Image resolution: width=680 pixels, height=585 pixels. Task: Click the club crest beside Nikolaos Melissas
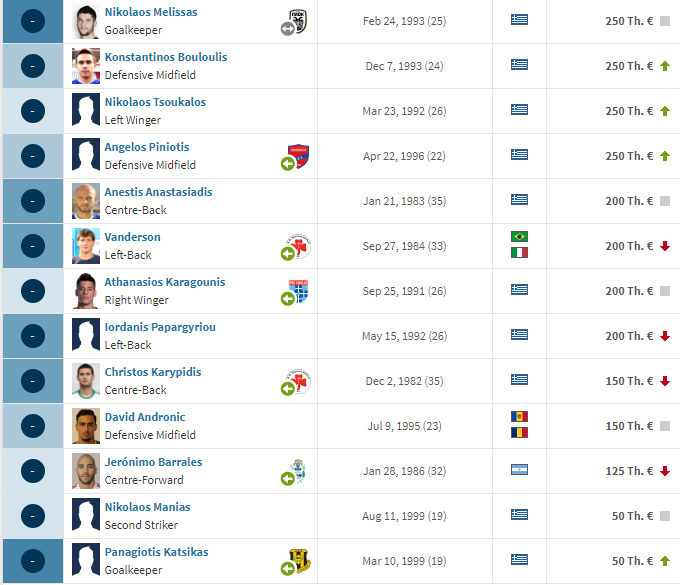tap(298, 21)
